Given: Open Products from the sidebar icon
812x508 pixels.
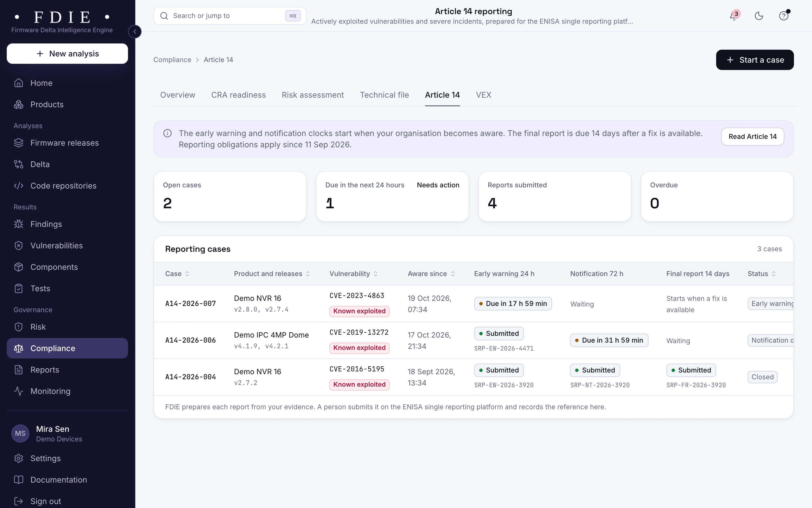Looking at the screenshot, I should point(19,104).
